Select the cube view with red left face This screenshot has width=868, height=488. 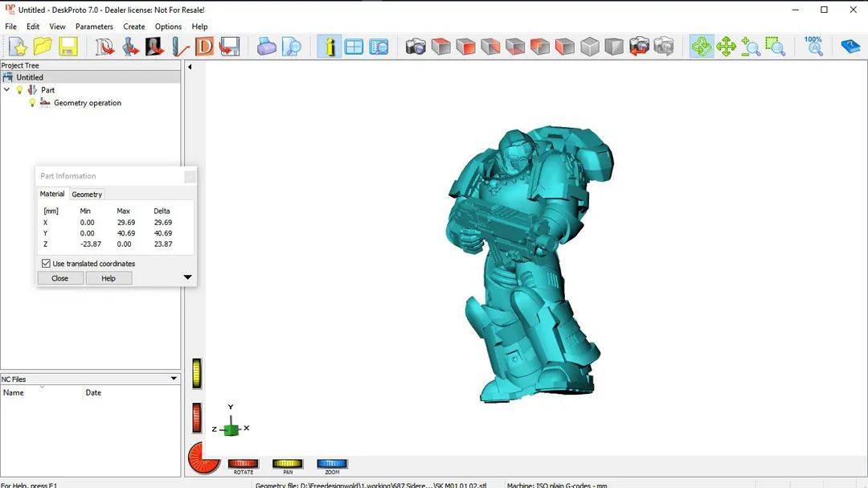(565, 47)
